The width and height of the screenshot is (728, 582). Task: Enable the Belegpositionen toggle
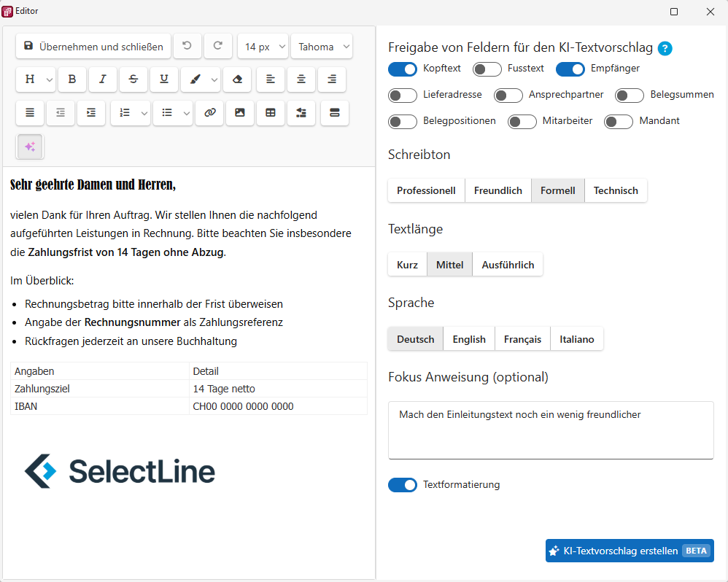click(403, 122)
